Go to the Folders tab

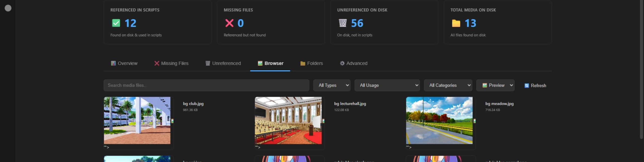pyautogui.click(x=311, y=63)
